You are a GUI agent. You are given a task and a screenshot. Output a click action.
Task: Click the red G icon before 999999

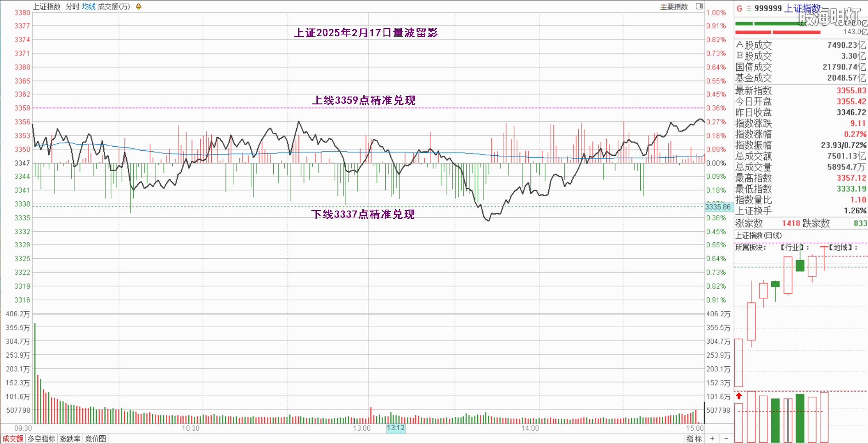739,8
